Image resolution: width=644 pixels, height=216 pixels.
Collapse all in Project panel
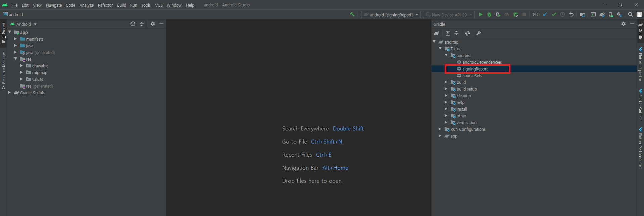click(142, 24)
